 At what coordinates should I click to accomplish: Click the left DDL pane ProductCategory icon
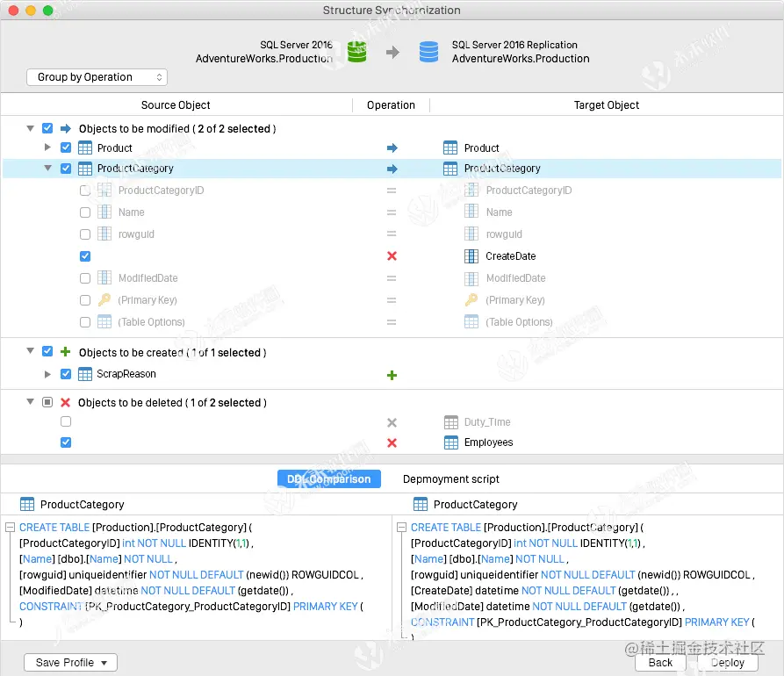(27, 504)
